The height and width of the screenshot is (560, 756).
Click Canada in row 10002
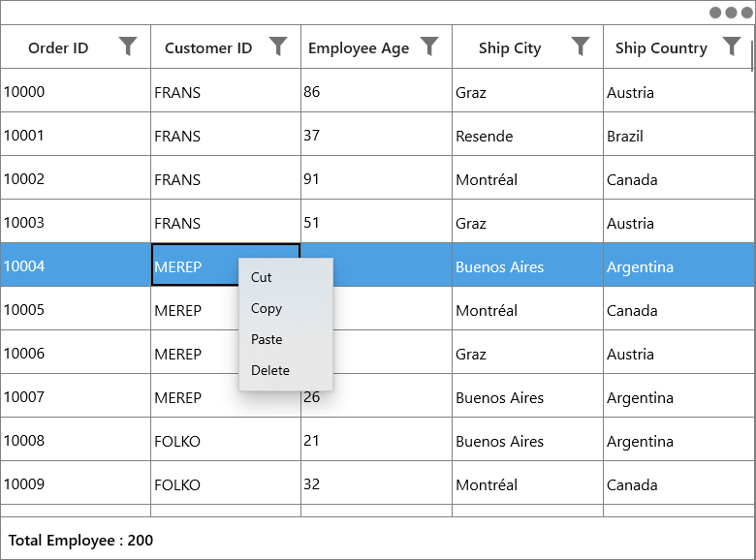pos(632,179)
